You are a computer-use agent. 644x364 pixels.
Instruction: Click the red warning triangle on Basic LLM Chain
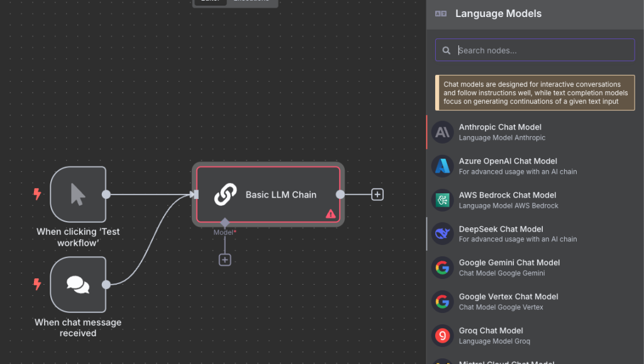[331, 213]
